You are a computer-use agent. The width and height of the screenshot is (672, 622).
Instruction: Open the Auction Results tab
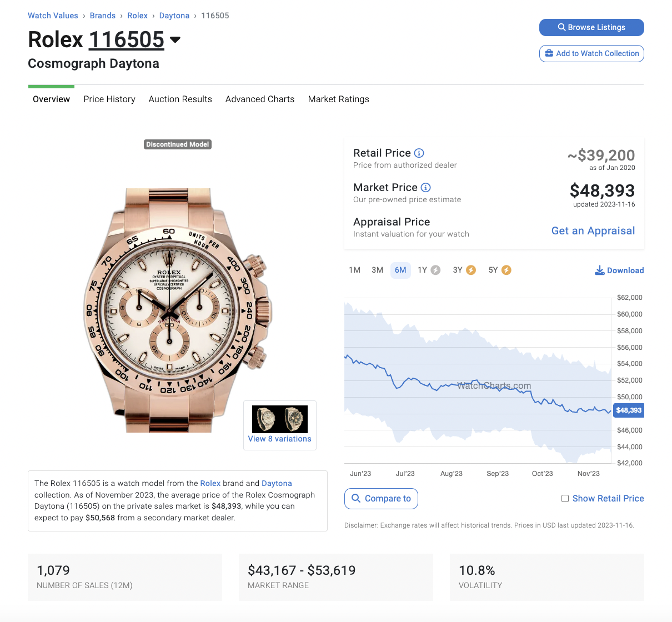(180, 99)
